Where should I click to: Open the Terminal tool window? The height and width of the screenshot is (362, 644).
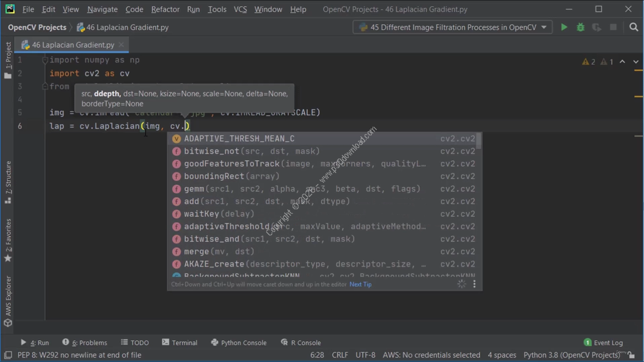tap(180, 342)
